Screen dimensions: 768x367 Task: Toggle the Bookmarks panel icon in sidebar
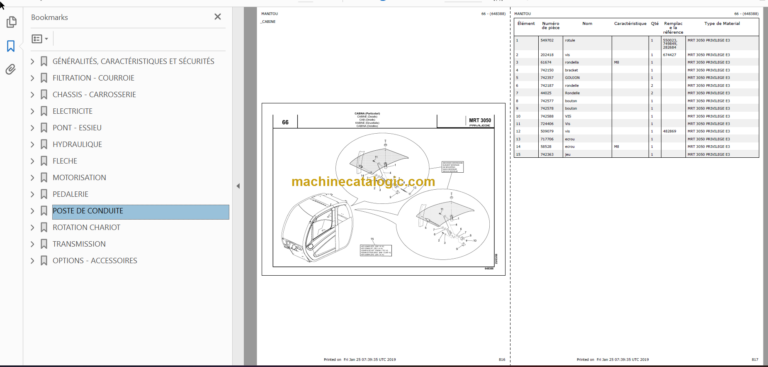pyautogui.click(x=11, y=46)
